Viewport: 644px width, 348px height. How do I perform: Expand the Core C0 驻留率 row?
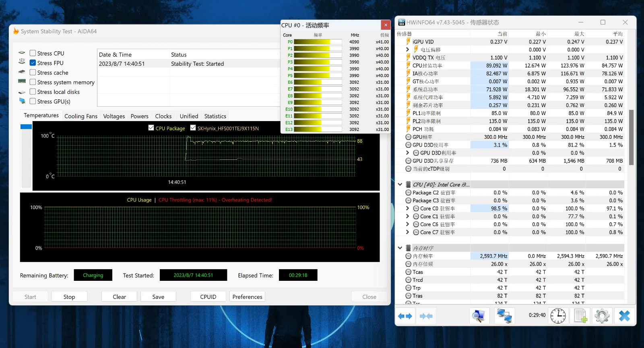pyautogui.click(x=408, y=208)
